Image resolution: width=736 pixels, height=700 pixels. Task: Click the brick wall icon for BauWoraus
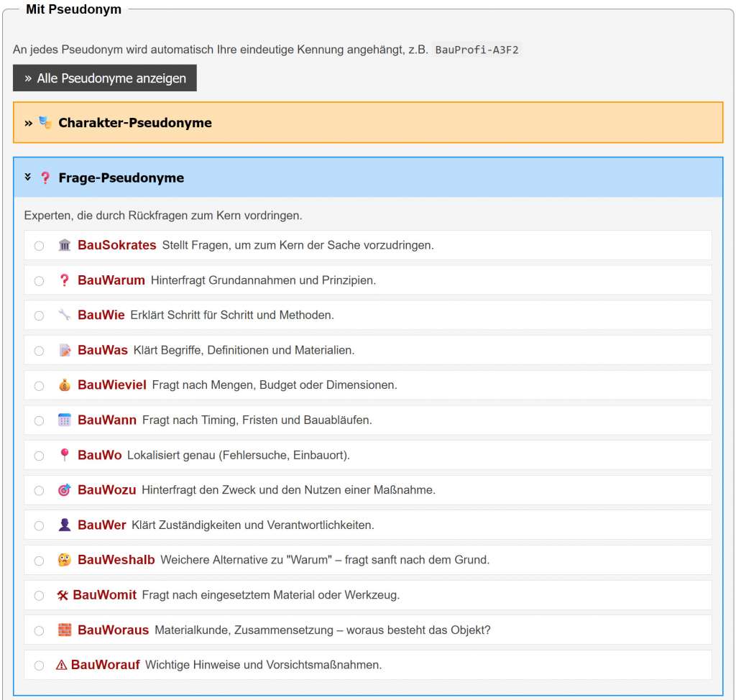pyautogui.click(x=65, y=630)
